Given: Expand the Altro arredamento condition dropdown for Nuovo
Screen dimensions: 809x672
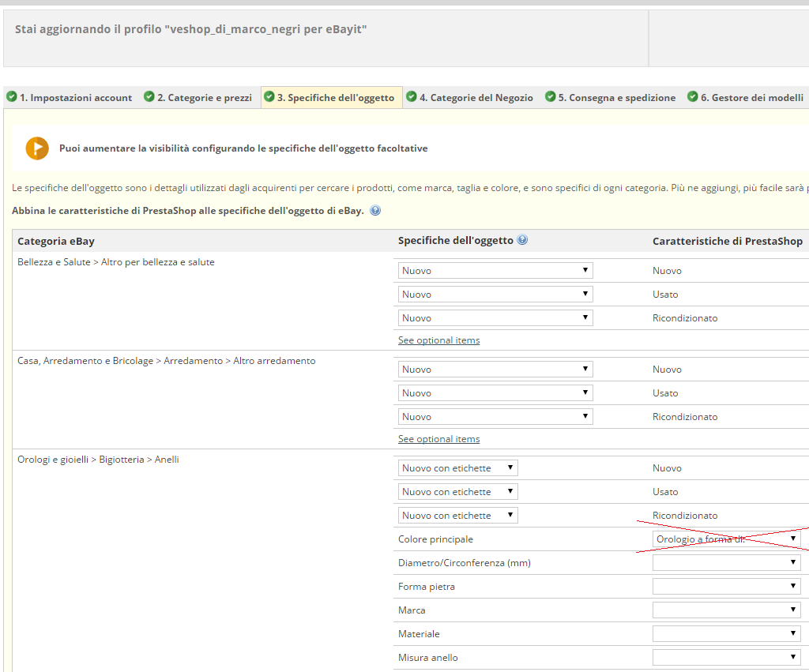Looking at the screenshot, I should coord(495,370).
